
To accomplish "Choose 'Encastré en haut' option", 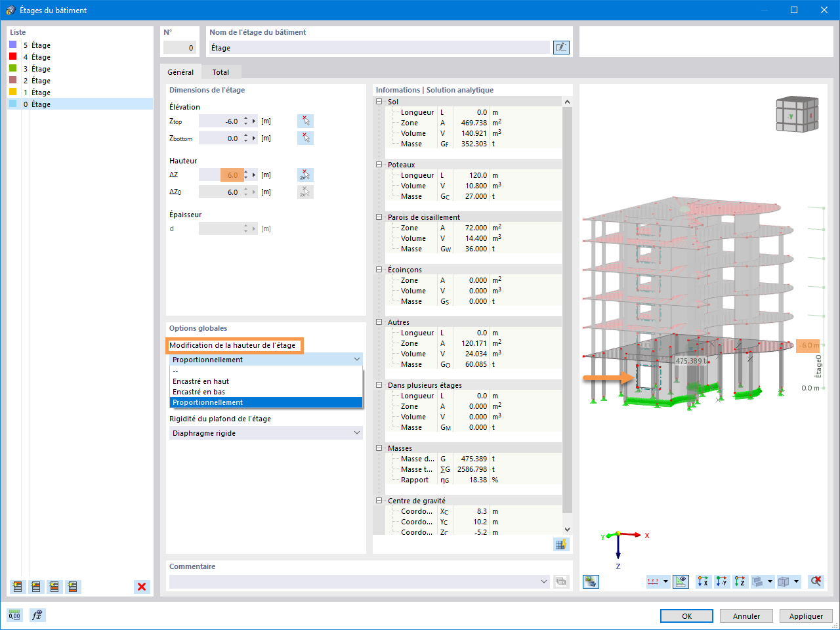I will point(266,381).
